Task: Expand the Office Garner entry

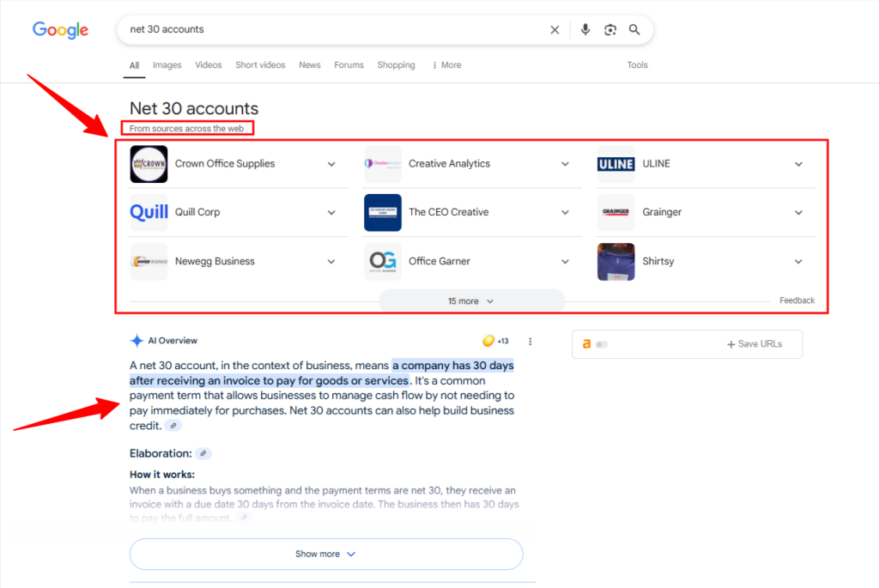Action: click(565, 261)
